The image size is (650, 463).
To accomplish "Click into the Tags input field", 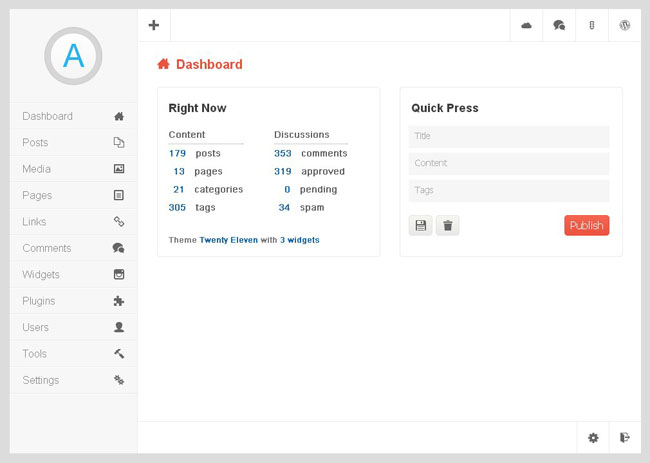I will point(509,190).
